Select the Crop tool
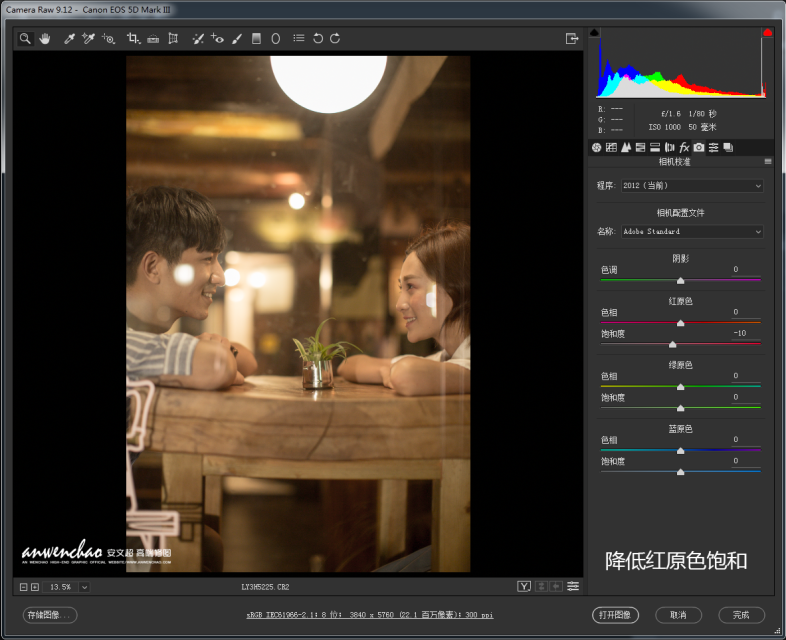The image size is (786, 640). click(x=133, y=39)
